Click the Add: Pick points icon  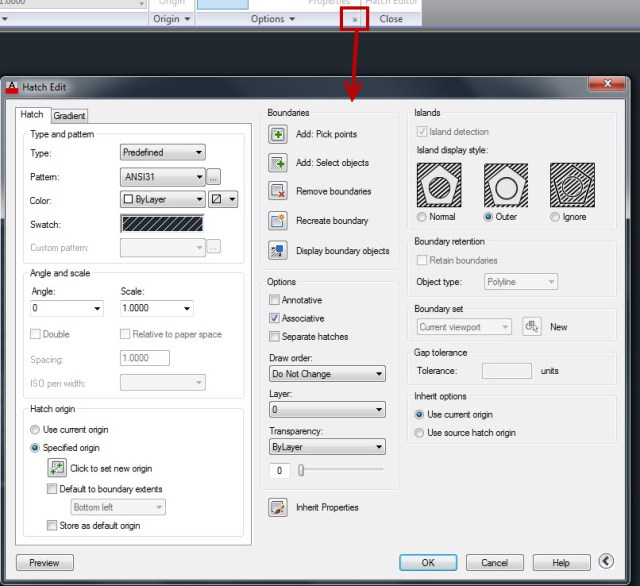[278, 134]
